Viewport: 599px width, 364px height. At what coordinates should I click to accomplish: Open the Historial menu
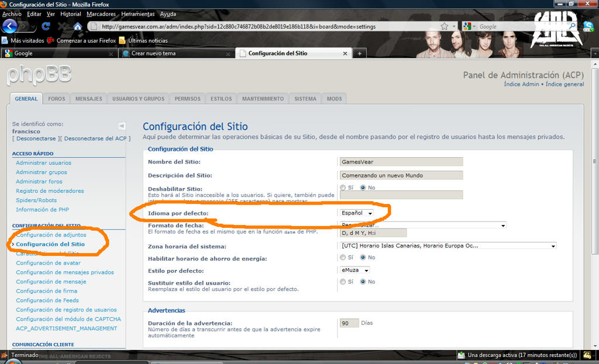click(71, 14)
